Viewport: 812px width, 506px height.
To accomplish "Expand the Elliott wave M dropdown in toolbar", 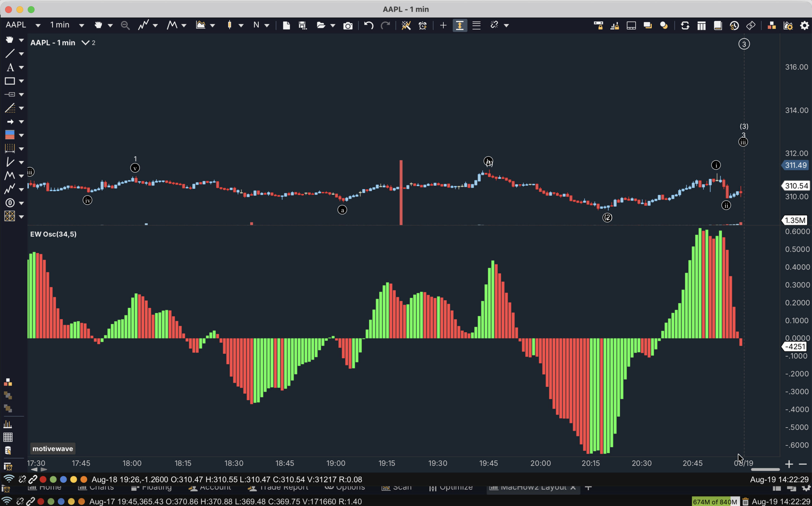I will [x=184, y=26].
